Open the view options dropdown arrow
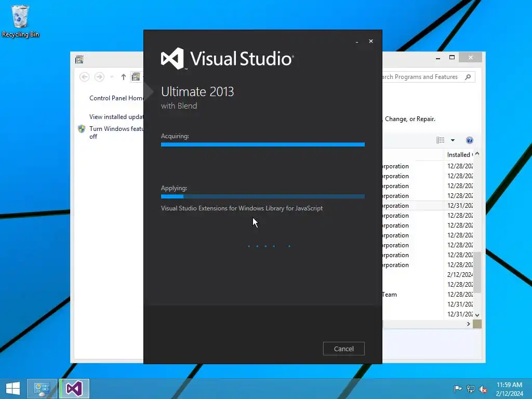The image size is (532, 399). point(453,140)
